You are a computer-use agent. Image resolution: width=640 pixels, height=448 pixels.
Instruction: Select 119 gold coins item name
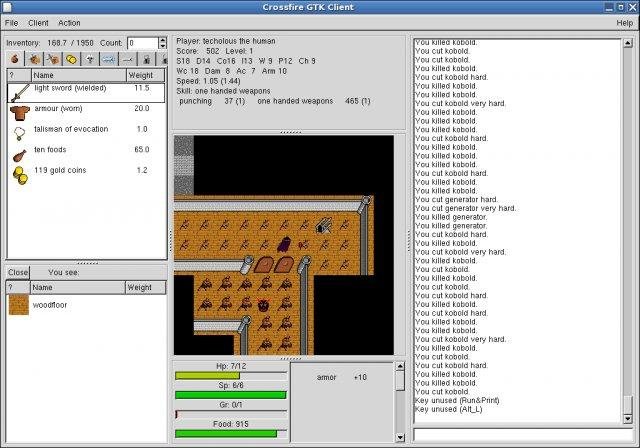[x=60, y=170]
